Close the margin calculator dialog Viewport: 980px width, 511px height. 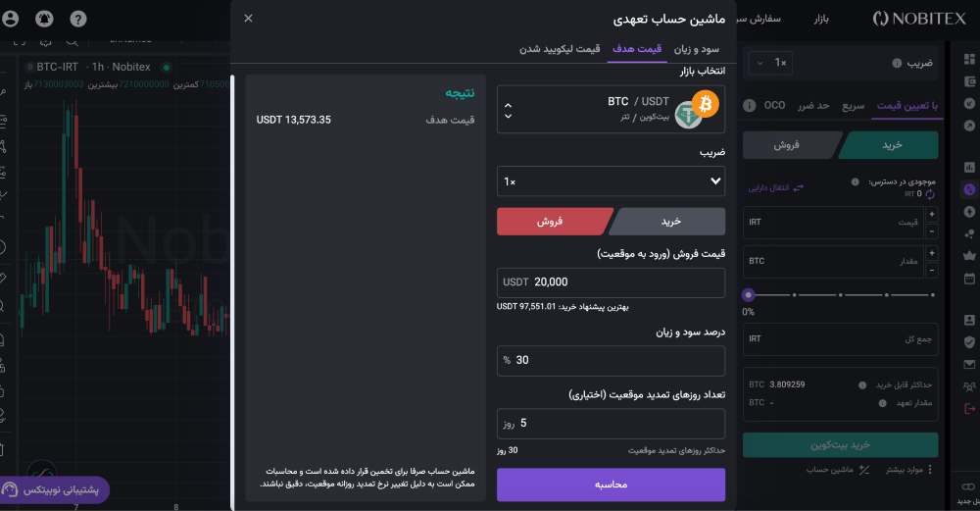(x=248, y=18)
